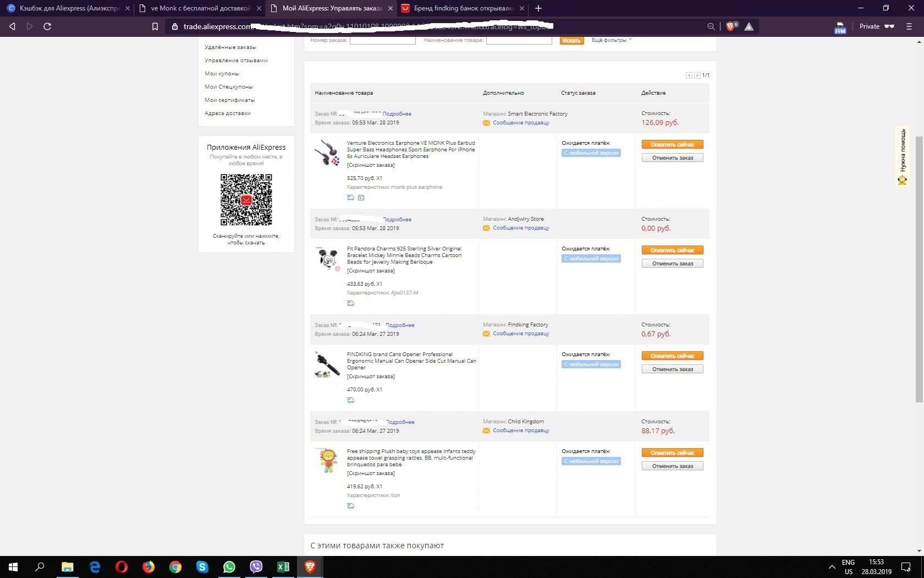The height and width of the screenshot is (578, 924).
Task: Launch Viber from the taskbar
Action: point(256,567)
